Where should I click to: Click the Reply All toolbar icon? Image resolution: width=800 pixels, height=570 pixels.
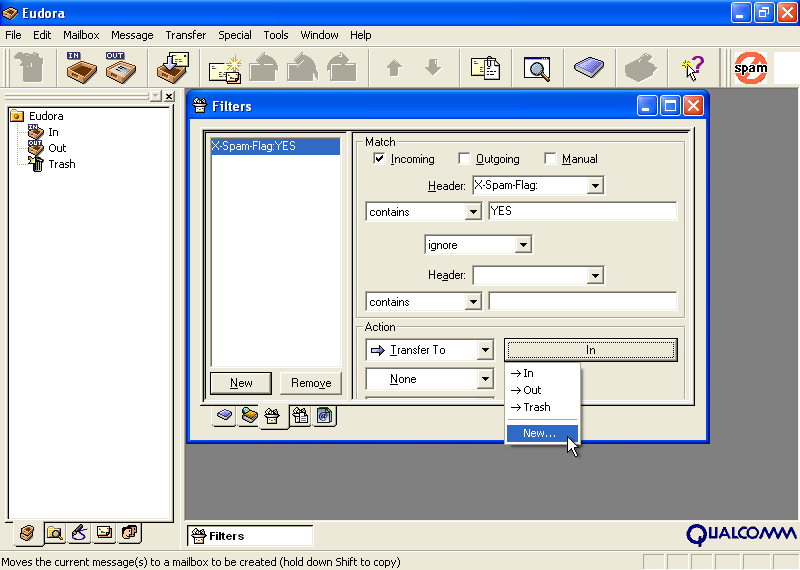click(303, 67)
